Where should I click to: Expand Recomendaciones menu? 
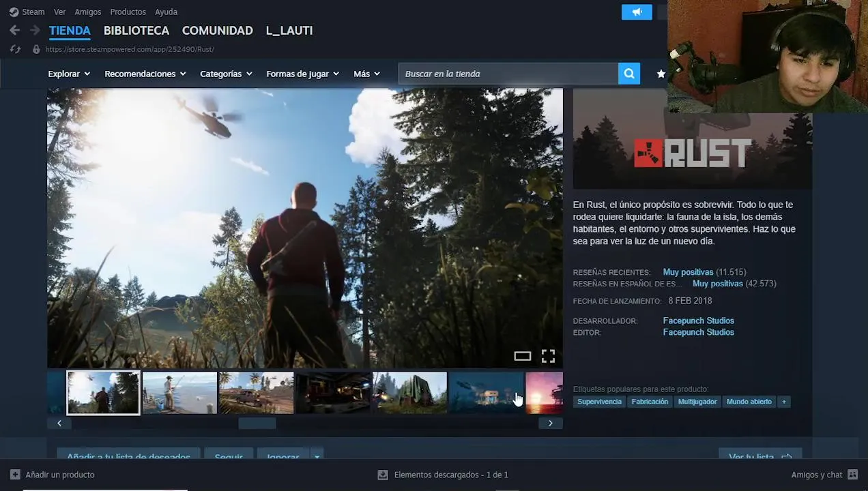click(145, 74)
